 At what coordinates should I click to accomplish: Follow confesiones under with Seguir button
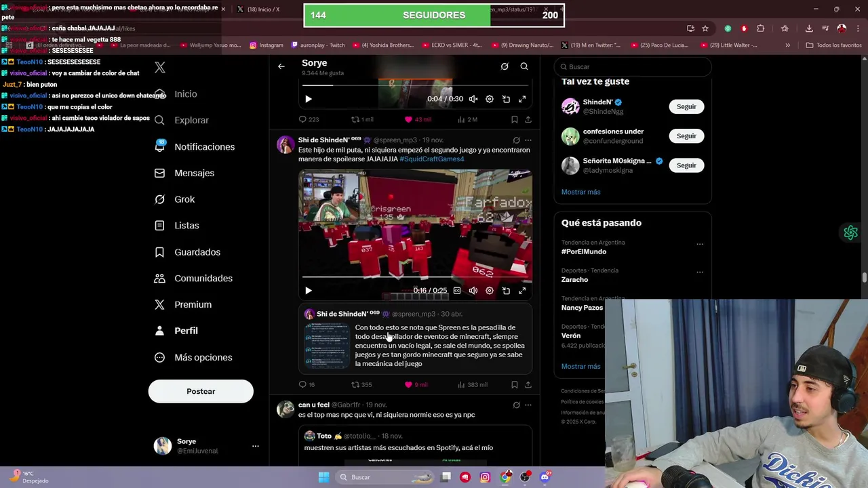click(x=686, y=136)
